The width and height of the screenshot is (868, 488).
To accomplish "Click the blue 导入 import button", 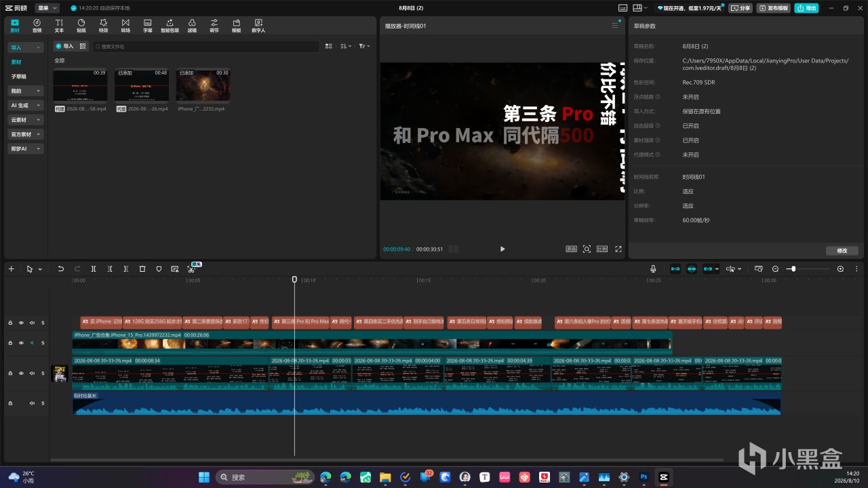I will tap(64, 46).
